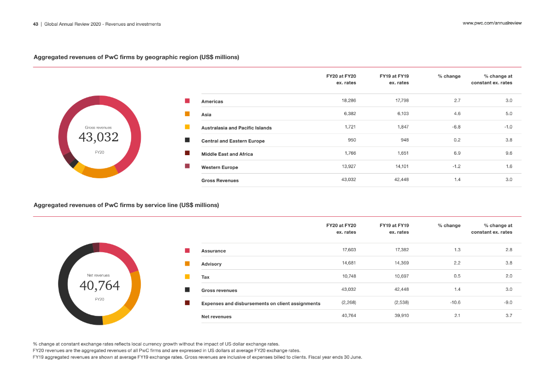The width and height of the screenshot is (555, 392).
Task: Select the Advisory orange legend swatch
Action: pos(187,264)
